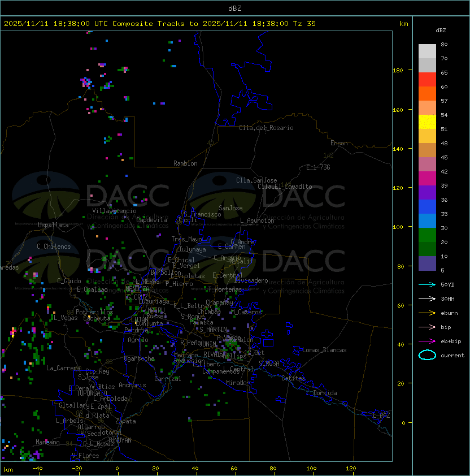Click the -20 horizontal axis label
Viewport: 470px width, 476px height.
tap(77, 469)
